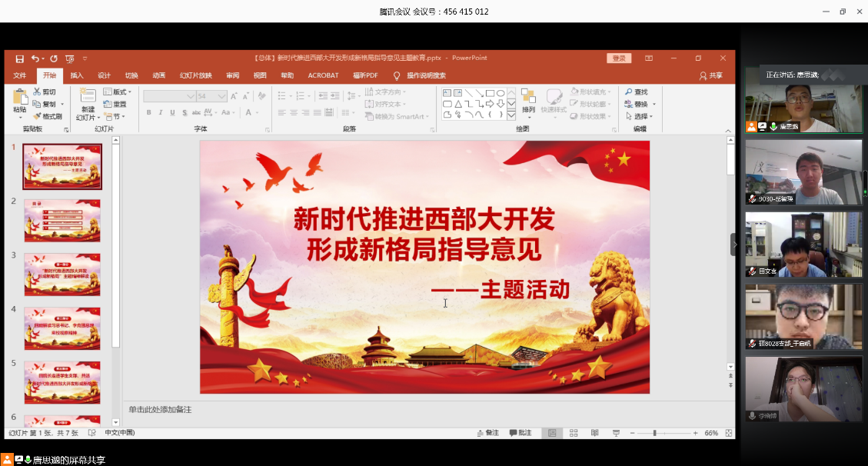Expand the Select (选择) dropdown

click(640, 116)
